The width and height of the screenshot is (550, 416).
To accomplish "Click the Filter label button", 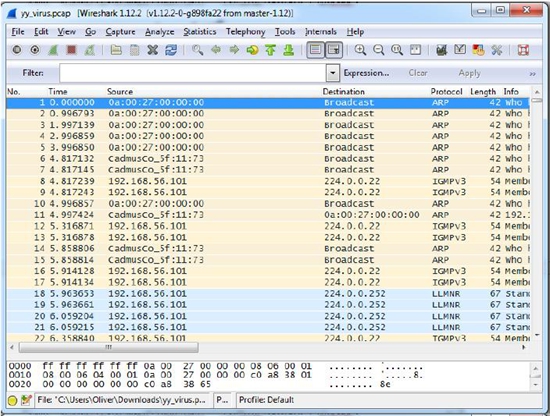I will 33,73.
